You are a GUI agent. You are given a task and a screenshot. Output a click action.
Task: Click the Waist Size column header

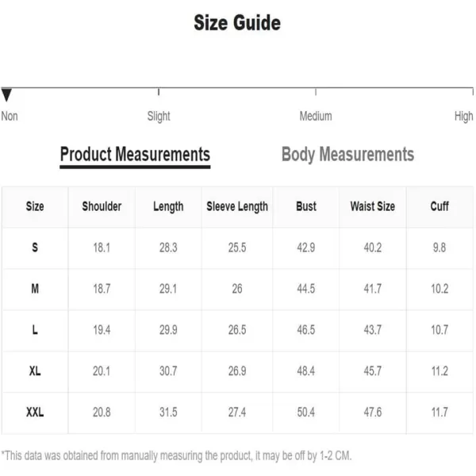point(373,206)
